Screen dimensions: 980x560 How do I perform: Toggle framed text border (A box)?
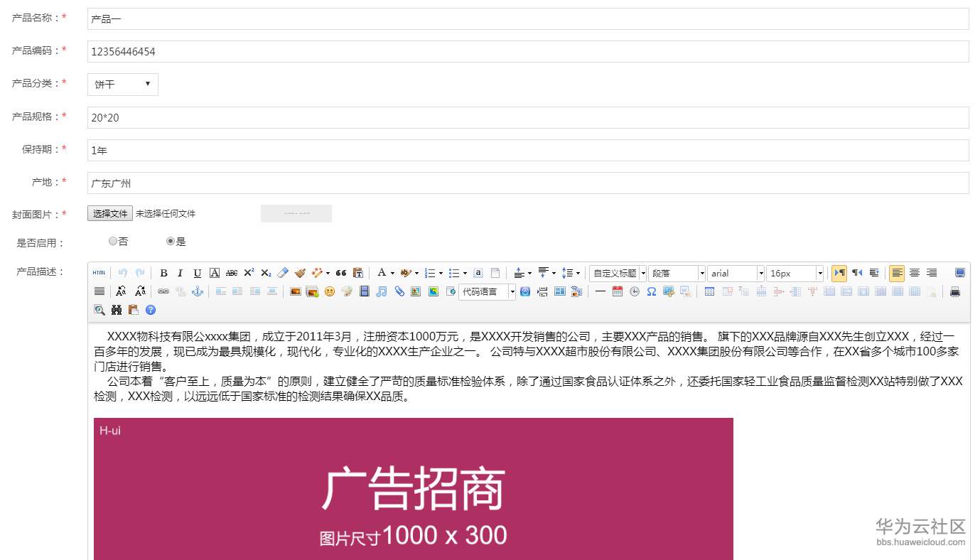point(215,273)
